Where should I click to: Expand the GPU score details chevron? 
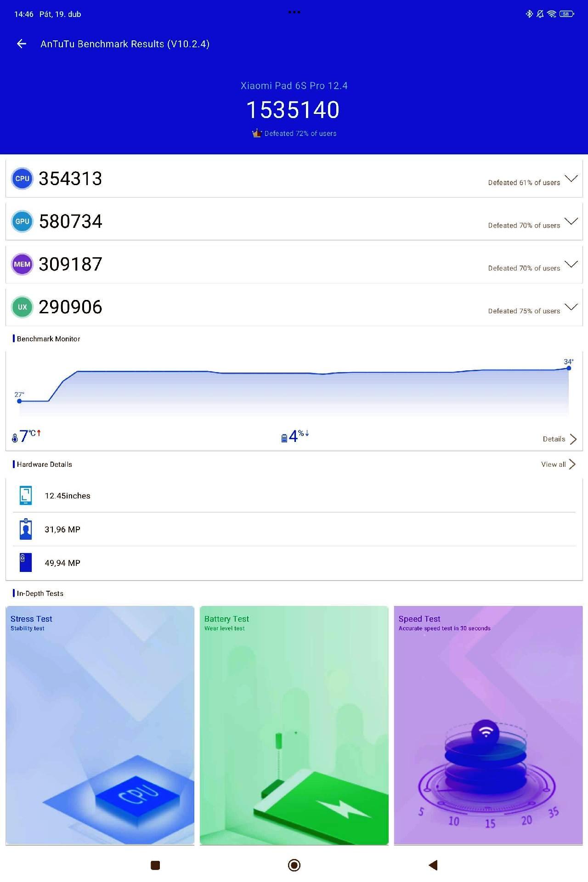571,221
